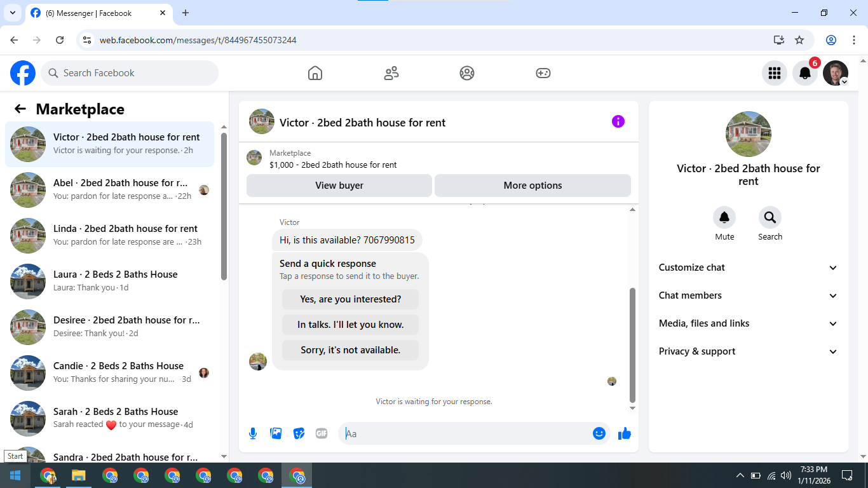Attach a file with the photo icon
Viewport: 868px width, 488px height.
point(276,433)
